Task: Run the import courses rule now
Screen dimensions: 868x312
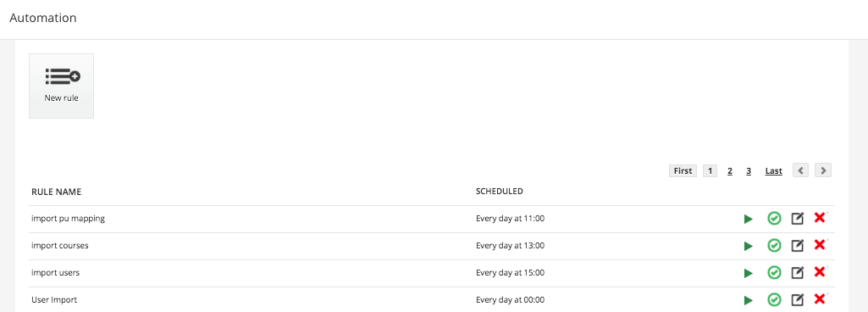Action: pos(749,246)
